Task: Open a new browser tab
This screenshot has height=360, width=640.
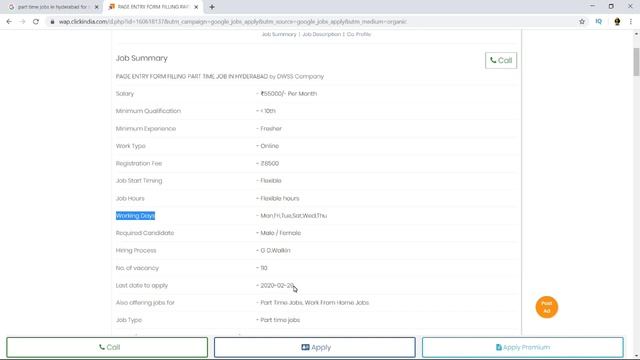Action: coord(212,7)
